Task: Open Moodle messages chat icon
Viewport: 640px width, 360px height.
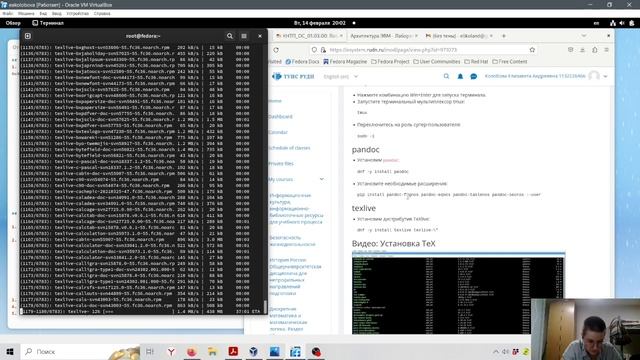Action: tap(473, 76)
